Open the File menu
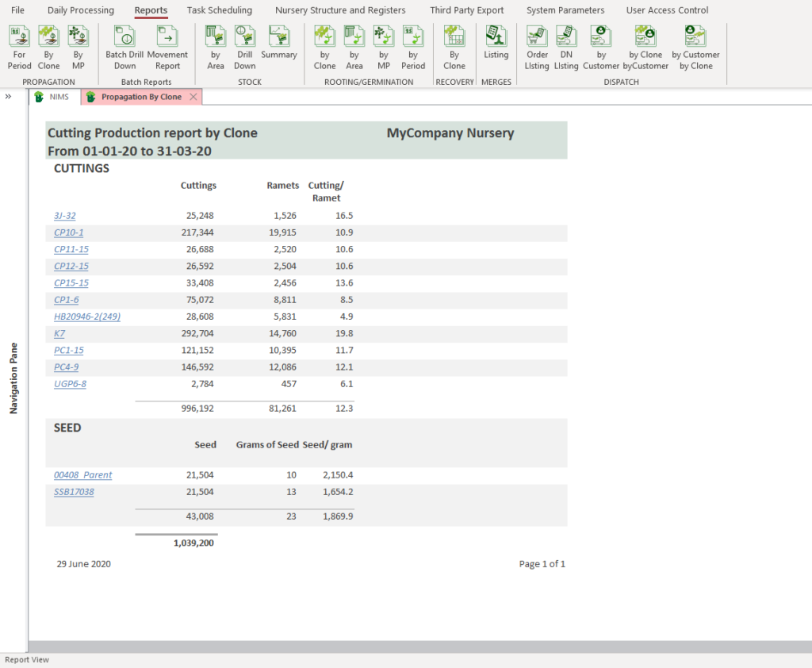The image size is (812, 668). coord(17,10)
